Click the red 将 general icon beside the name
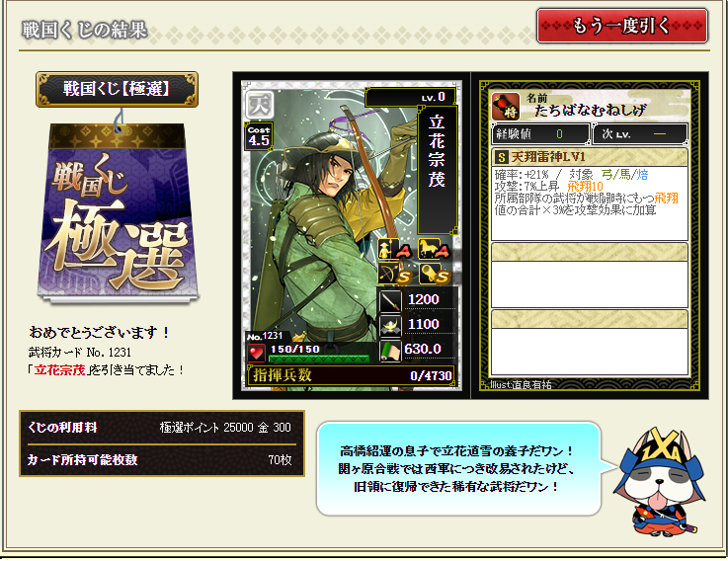This screenshot has height=561, width=728. click(506, 107)
